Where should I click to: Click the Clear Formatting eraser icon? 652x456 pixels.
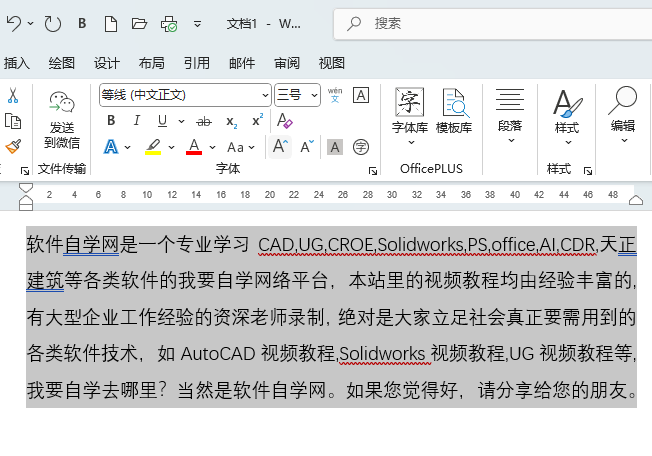(x=285, y=121)
